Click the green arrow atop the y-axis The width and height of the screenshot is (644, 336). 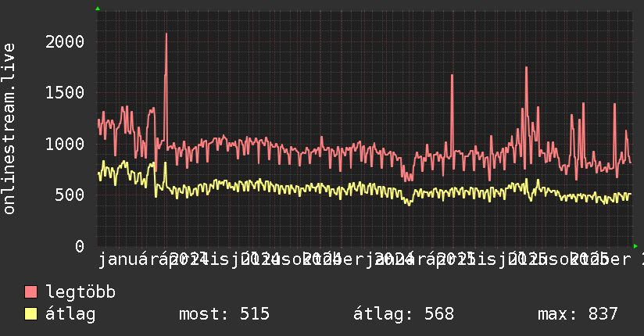click(x=98, y=9)
